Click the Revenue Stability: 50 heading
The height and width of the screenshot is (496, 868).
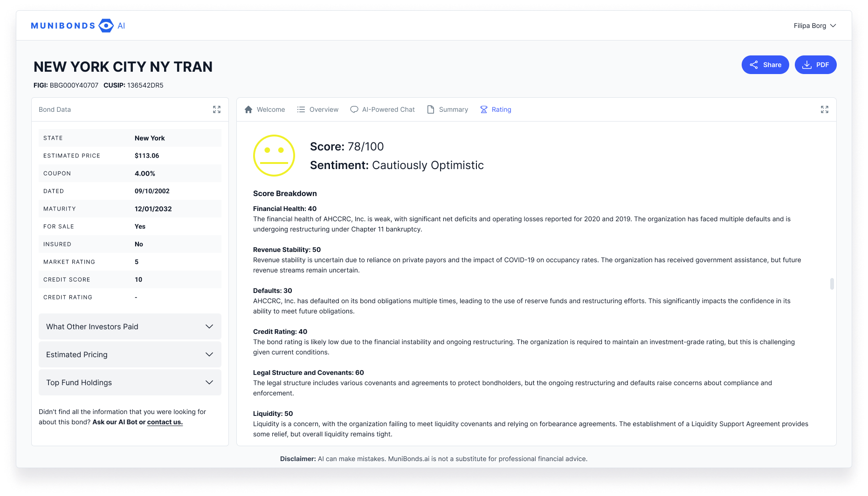287,250
